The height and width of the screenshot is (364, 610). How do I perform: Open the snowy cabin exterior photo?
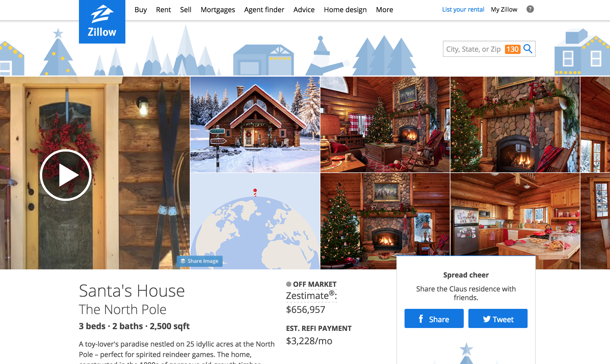coord(255,125)
